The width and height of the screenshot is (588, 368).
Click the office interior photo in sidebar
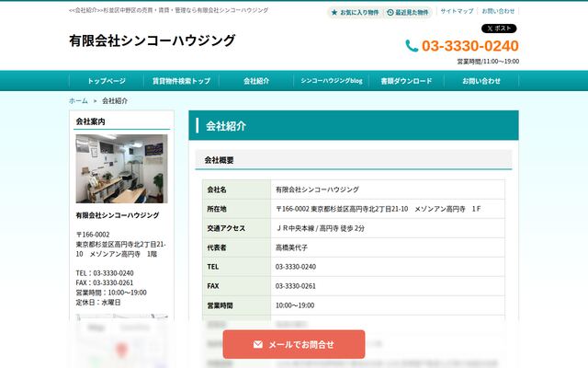point(121,168)
